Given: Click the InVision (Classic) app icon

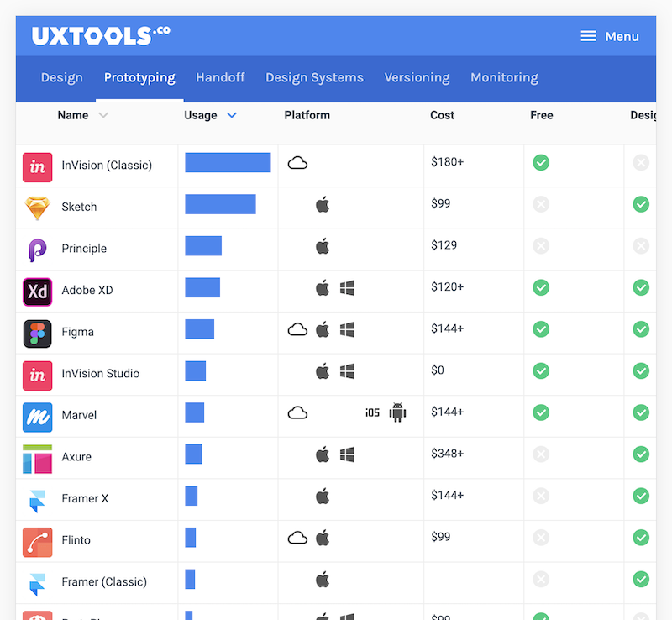Looking at the screenshot, I should pos(37,167).
